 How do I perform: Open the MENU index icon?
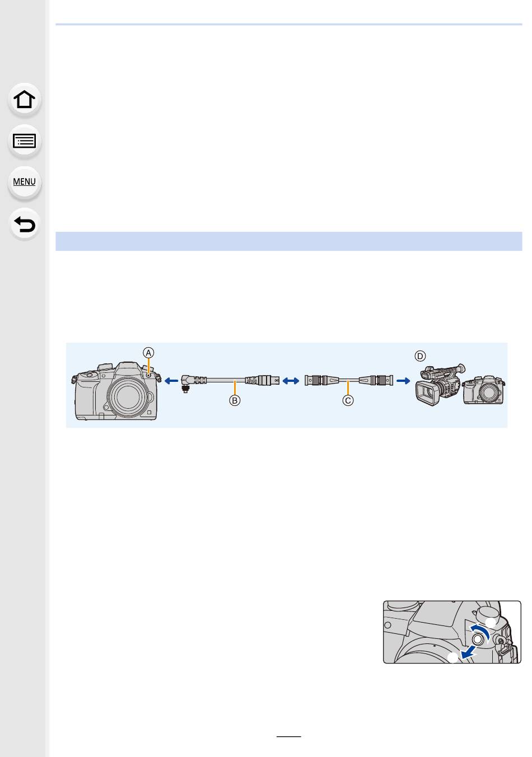[25, 182]
